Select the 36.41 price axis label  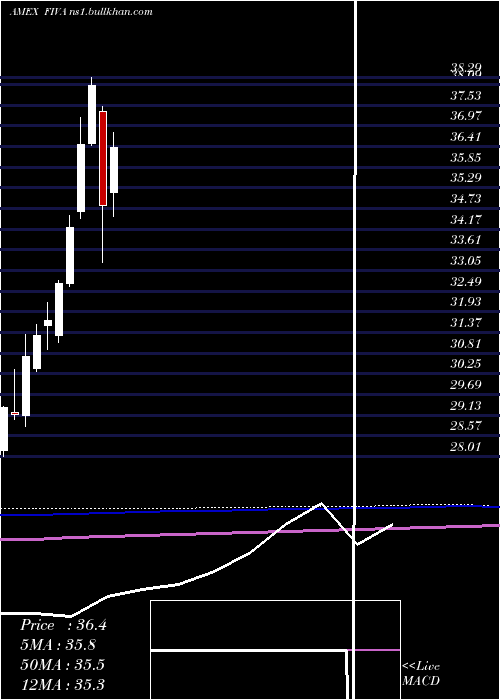pos(466,136)
